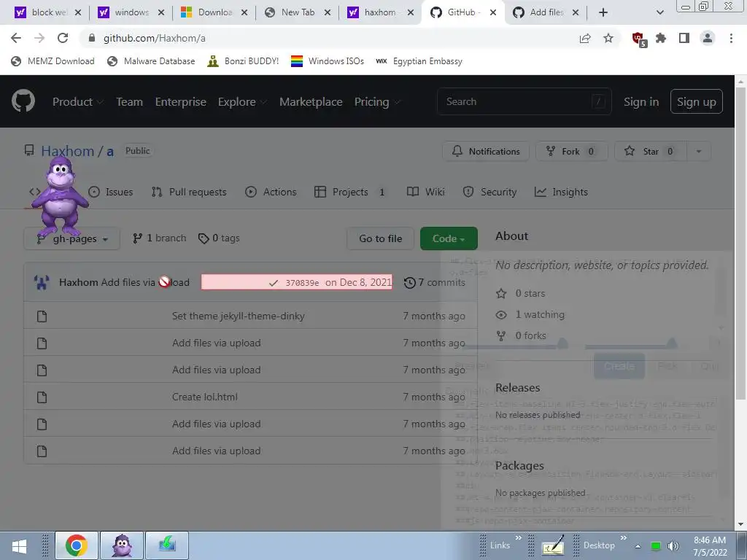Viewport: 747px width, 560px height.
Task: Open Bonzi BUDDY! bookmark
Action: point(243,61)
